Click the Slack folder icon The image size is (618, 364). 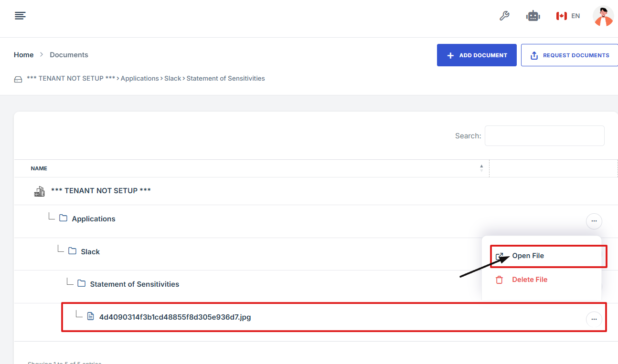[x=72, y=251]
